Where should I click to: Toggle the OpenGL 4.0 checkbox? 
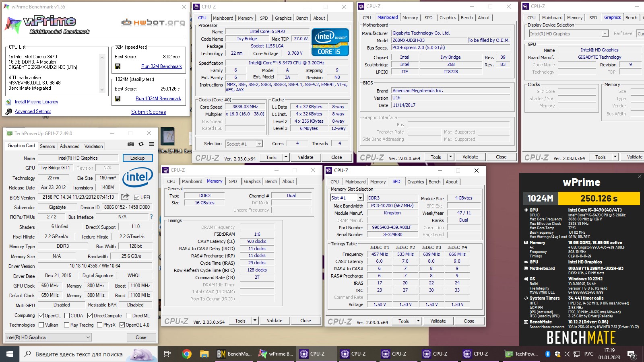[122, 325]
